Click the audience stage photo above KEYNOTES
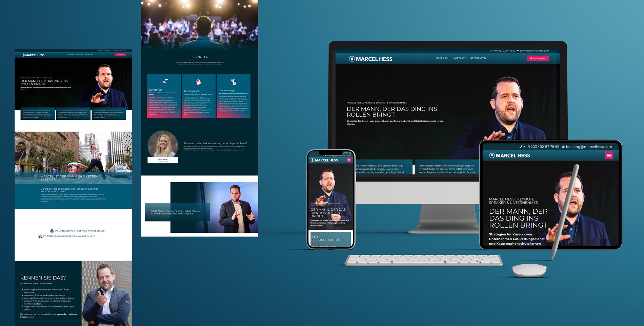This screenshot has width=644, height=326. click(x=200, y=24)
